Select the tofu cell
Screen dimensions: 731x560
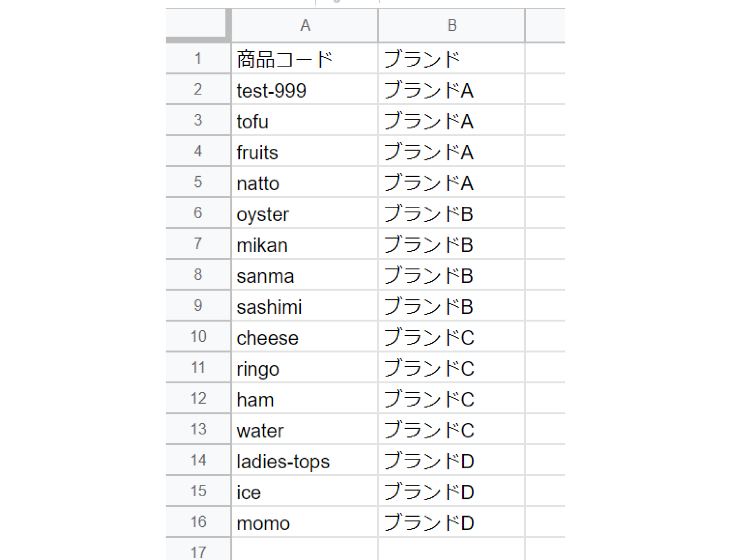click(x=304, y=121)
